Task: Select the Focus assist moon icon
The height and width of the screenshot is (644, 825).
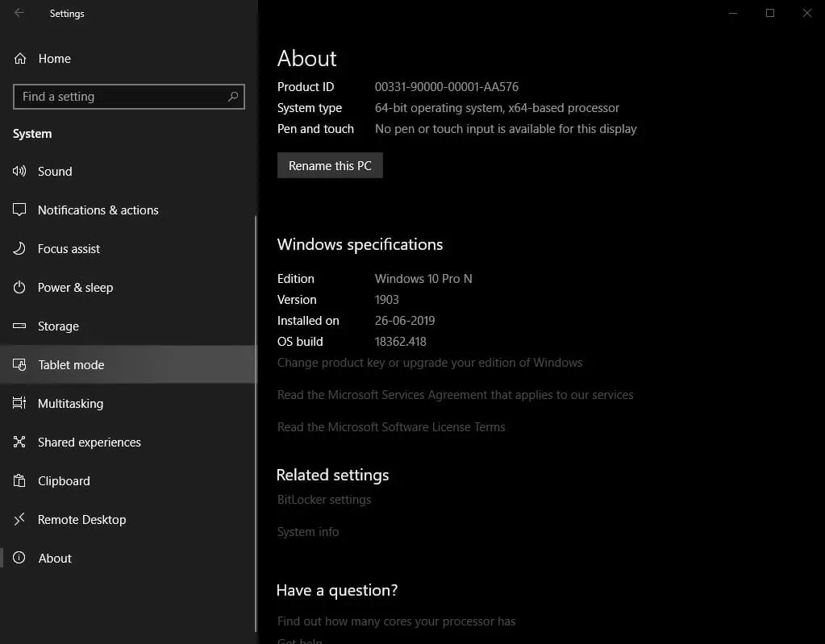Action: click(20, 248)
